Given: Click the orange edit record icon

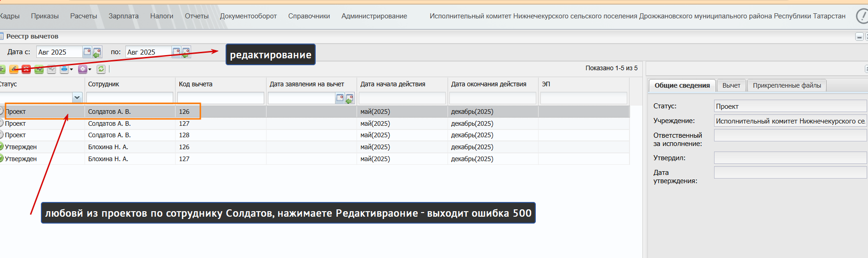Looking at the screenshot, I should click(14, 69).
